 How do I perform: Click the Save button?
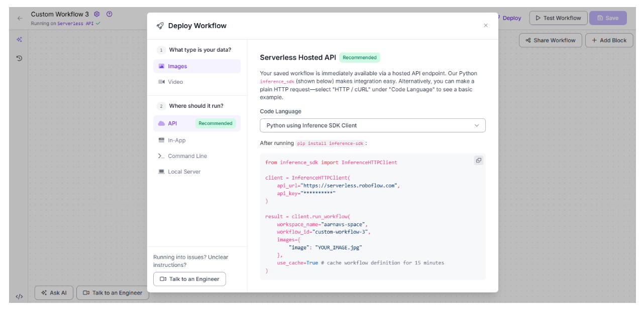pos(608,18)
